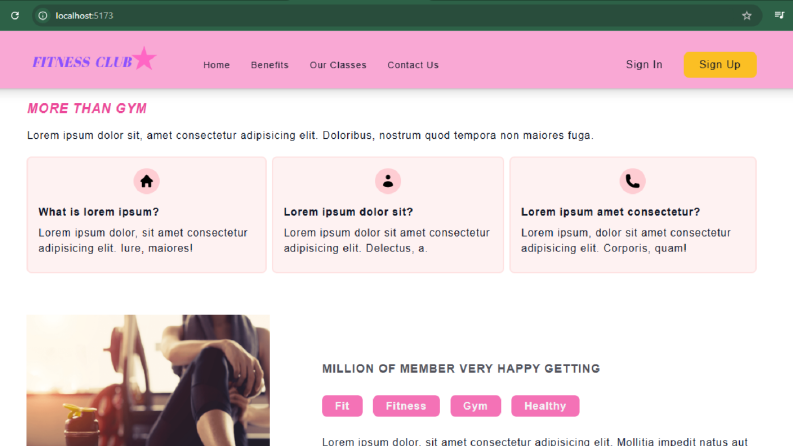793x446 pixels.
Task: Click the 'Lorem ipsum dolor sit?' card title
Action: pos(348,212)
